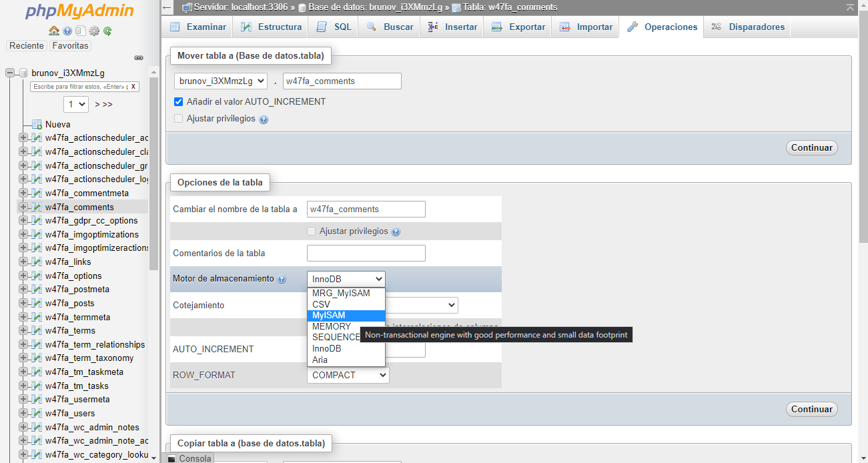Collapse the brunov_i3XMmzLg database tree node

9,73
